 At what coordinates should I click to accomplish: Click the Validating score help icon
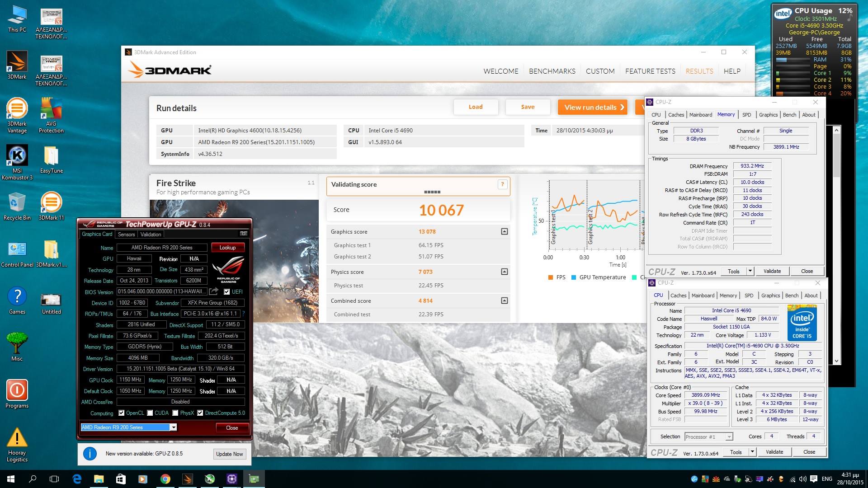[502, 184]
